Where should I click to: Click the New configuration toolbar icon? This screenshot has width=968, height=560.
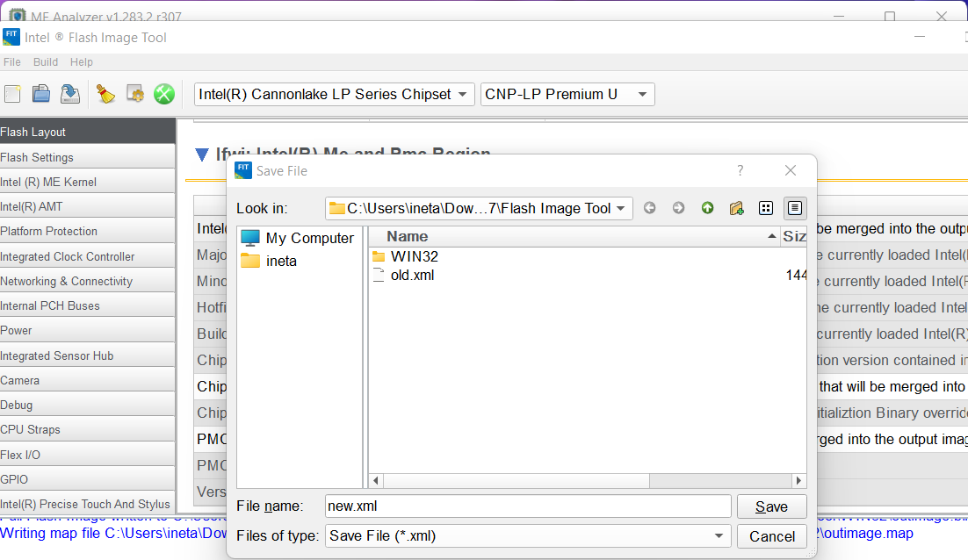(12, 94)
